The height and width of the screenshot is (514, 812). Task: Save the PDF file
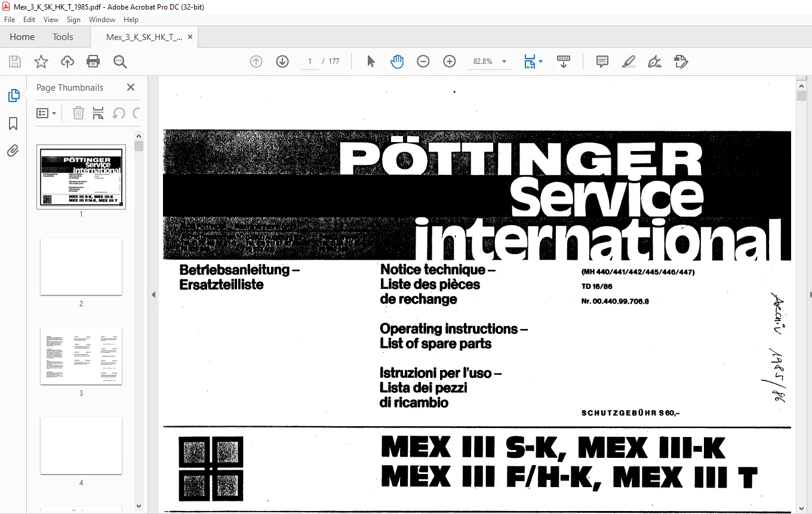pos(15,61)
